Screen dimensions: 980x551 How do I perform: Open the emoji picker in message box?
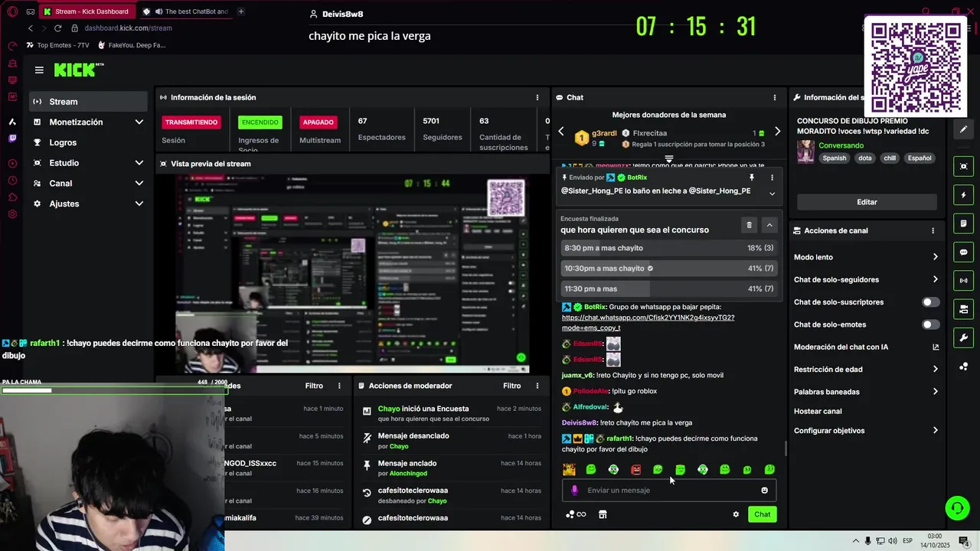pos(764,491)
